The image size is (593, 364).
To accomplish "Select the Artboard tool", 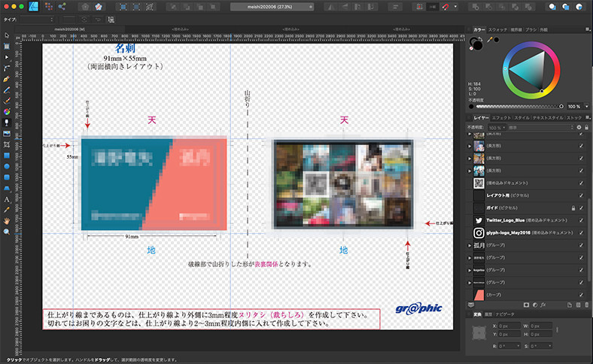I will click(x=7, y=46).
